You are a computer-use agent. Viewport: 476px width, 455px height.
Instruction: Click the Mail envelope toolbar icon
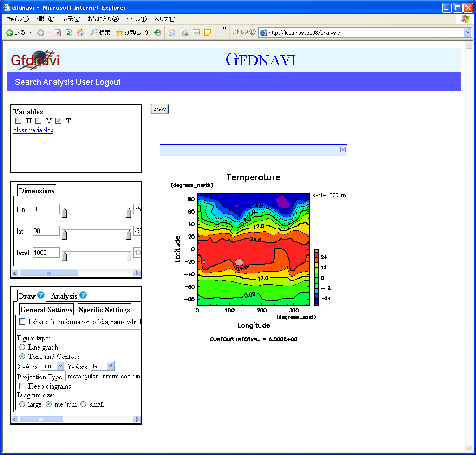pyautogui.click(x=172, y=32)
